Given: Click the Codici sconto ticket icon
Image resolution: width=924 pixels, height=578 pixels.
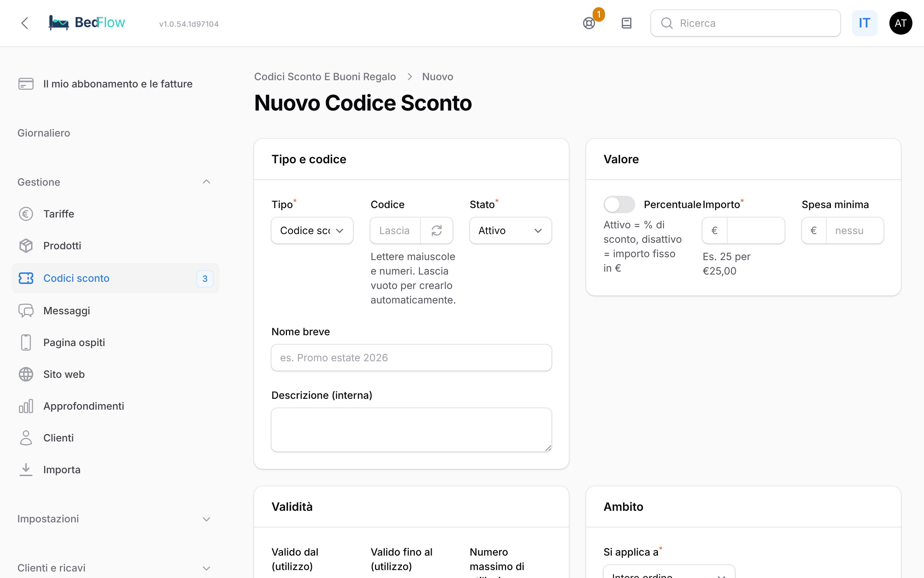Looking at the screenshot, I should click(26, 278).
